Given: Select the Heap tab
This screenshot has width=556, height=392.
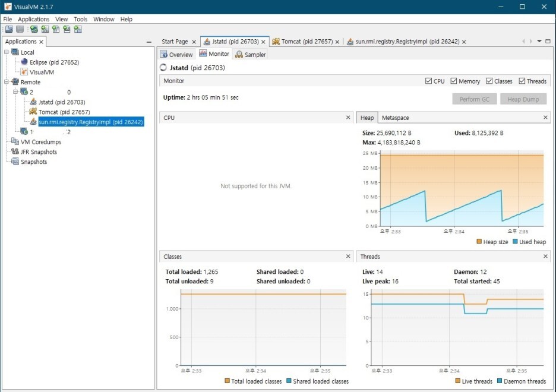Looking at the screenshot, I should pos(367,118).
